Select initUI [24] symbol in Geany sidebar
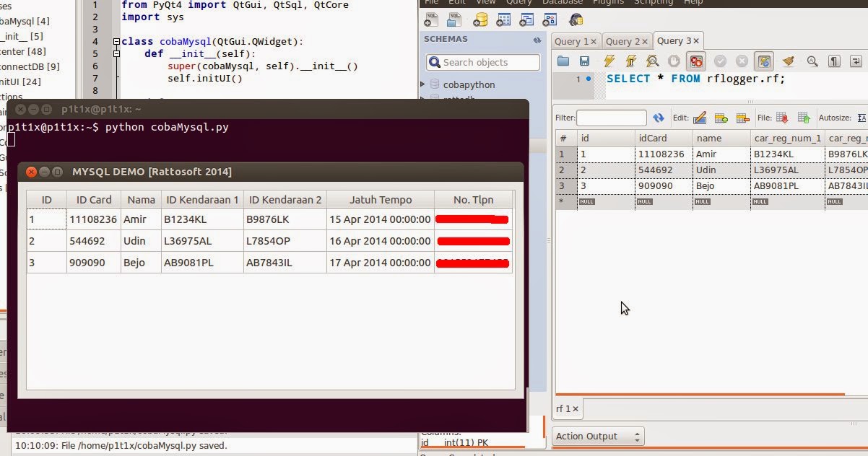The width and height of the screenshot is (868, 456). click(x=22, y=82)
